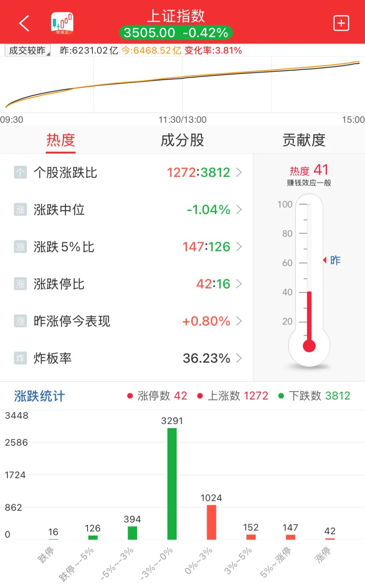
Task: Tap the 昨涨停今表现 row icon
Action: point(20,321)
